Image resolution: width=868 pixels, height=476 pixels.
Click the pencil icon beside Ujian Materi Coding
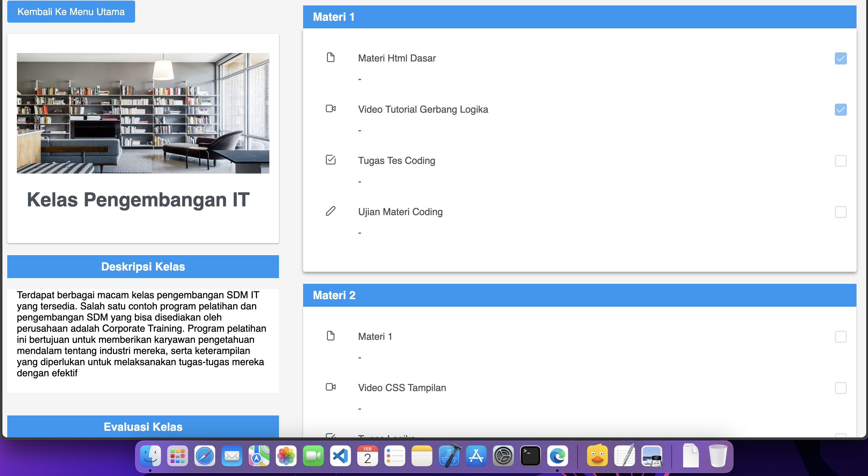pyautogui.click(x=331, y=211)
